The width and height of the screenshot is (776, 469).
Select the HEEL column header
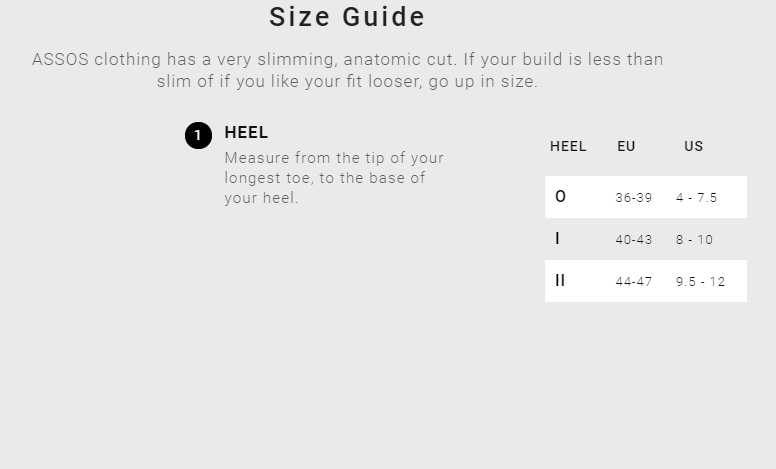pyautogui.click(x=568, y=146)
